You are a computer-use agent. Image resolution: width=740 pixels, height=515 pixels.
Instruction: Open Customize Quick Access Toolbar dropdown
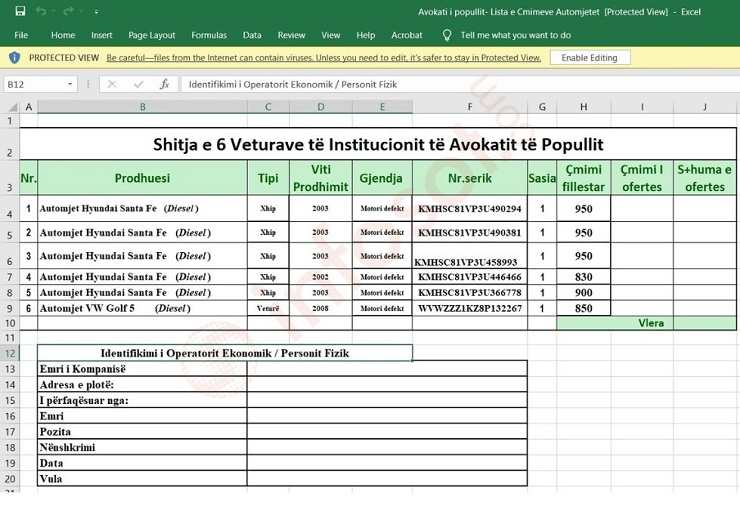(x=96, y=12)
